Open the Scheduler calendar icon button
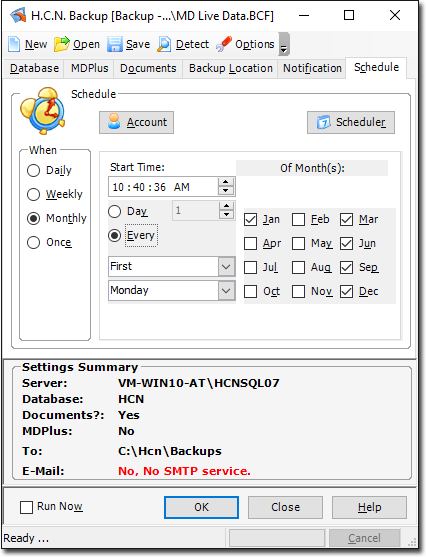This screenshot has width=426, height=557. [x=351, y=123]
